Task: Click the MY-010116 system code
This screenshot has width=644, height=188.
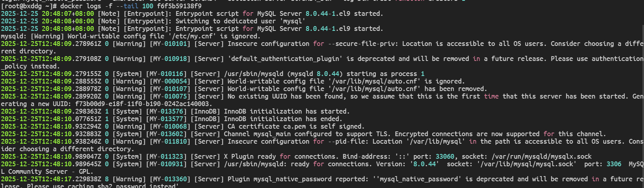Action: tap(166, 74)
